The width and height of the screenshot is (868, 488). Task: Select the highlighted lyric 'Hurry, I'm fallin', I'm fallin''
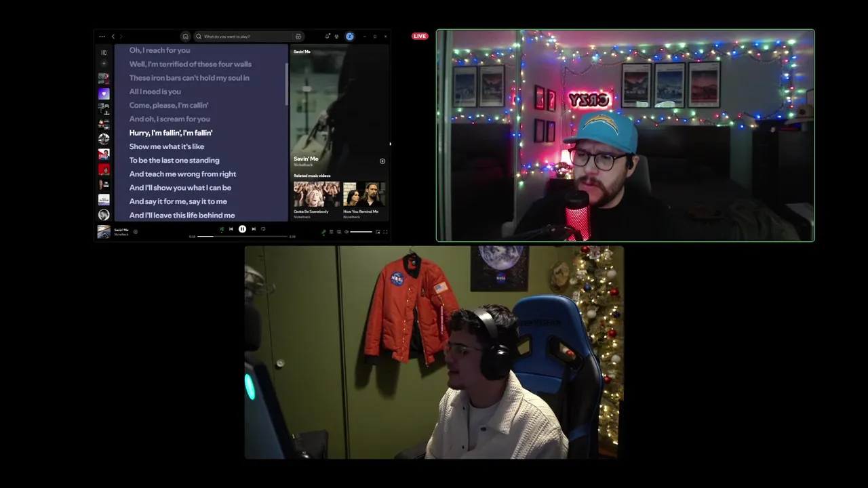tap(171, 133)
